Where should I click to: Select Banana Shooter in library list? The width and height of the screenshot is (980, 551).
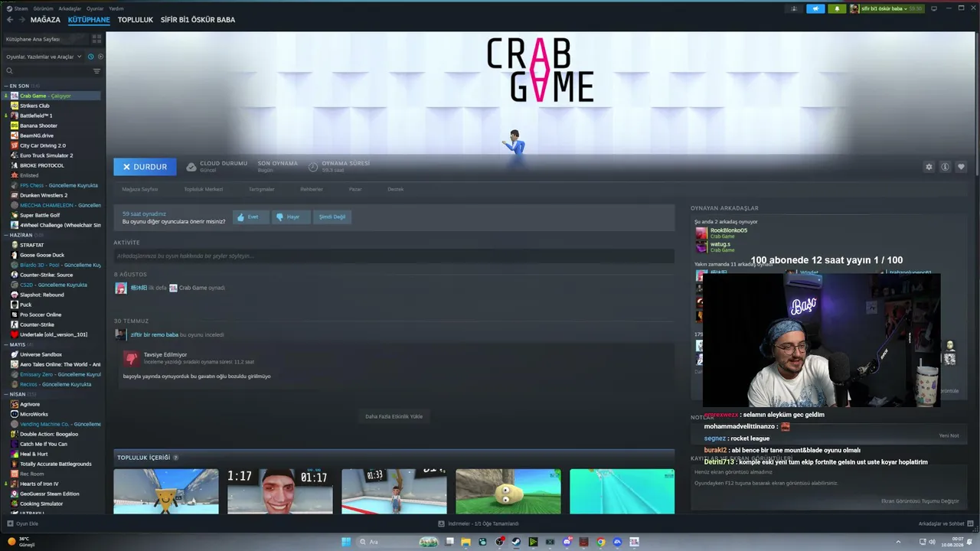tap(53, 126)
